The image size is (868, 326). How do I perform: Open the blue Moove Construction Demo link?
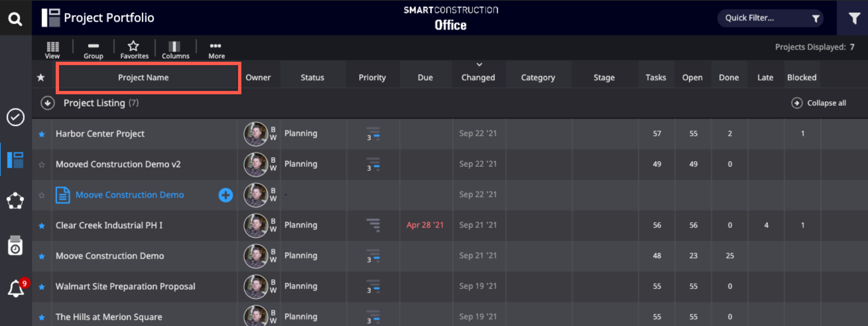(130, 195)
